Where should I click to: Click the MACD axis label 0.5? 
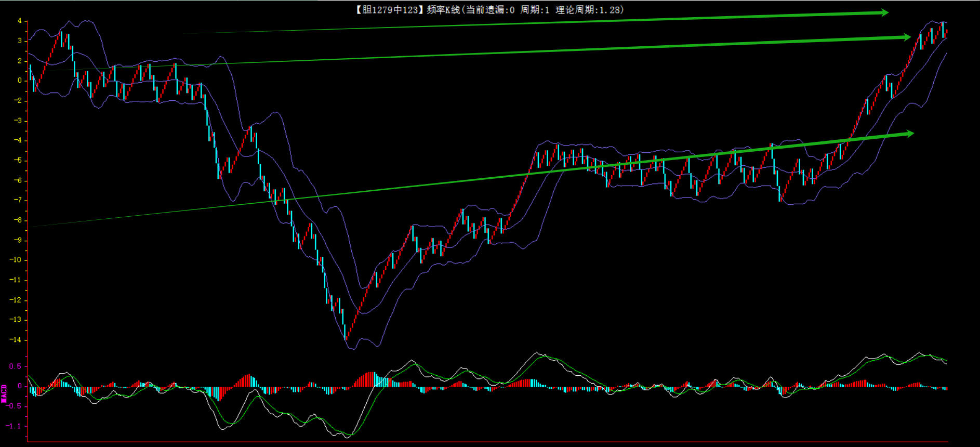[x=16, y=366]
